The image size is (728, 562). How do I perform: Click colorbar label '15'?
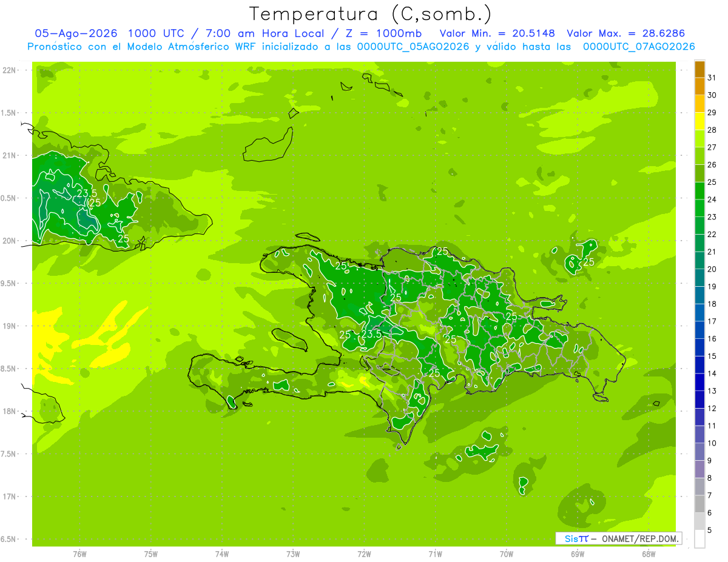click(712, 356)
